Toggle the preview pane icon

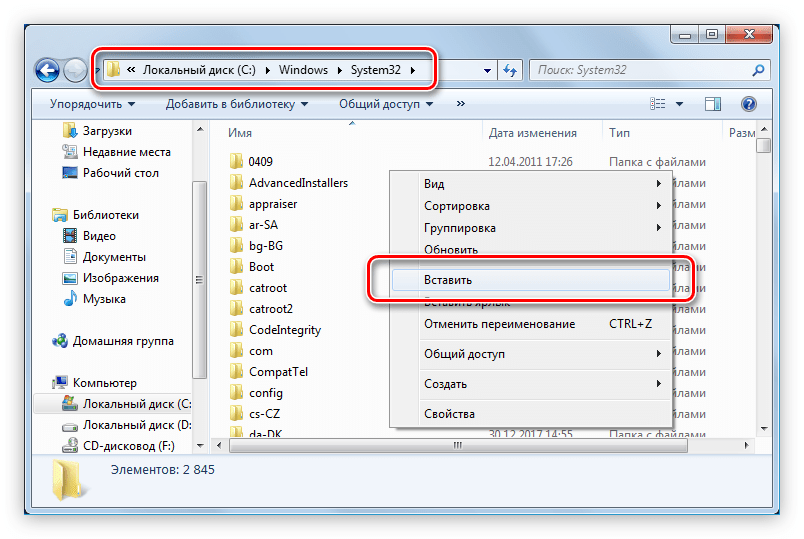[712, 104]
